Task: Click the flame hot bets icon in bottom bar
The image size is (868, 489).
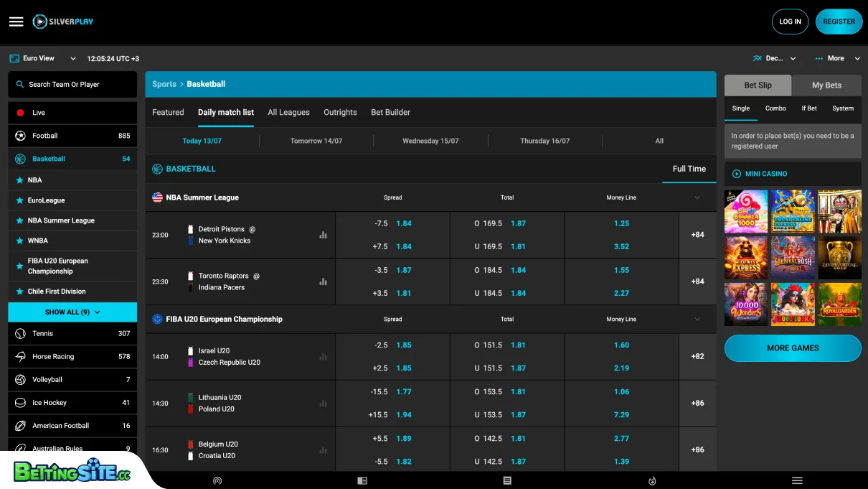Action: tap(652, 480)
